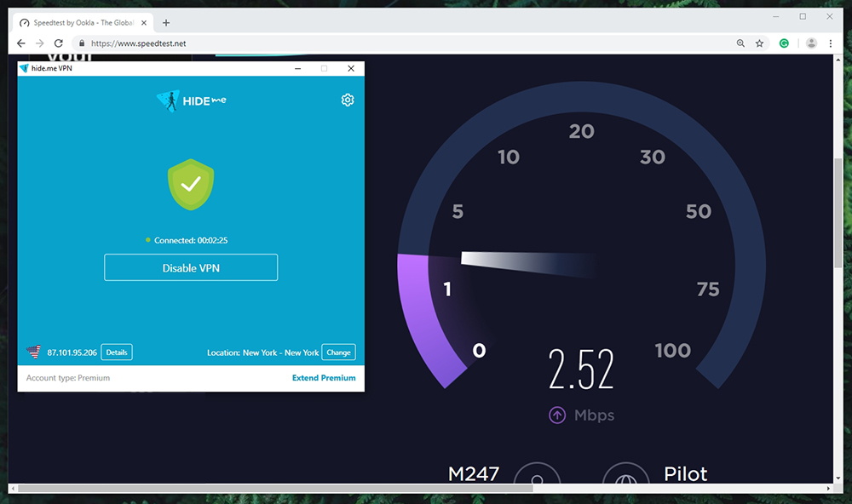
Task: Open the Chrome profile avatar
Action: (x=811, y=43)
